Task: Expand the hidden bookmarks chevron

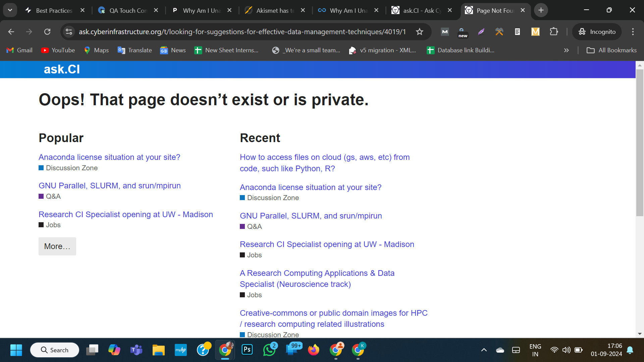Action: click(566, 50)
